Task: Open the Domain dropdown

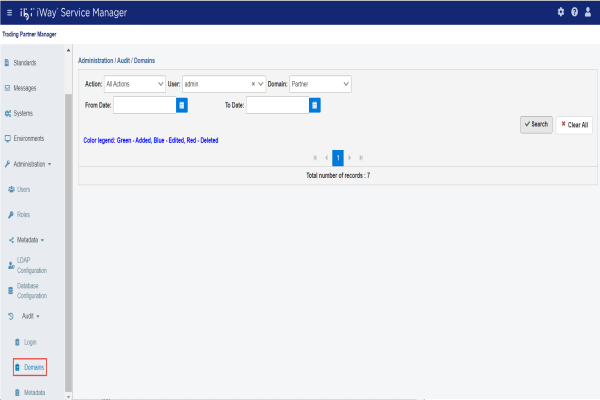Action: [320, 84]
